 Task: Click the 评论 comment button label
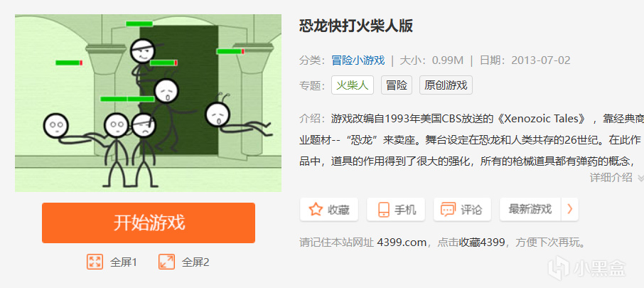tap(471, 210)
